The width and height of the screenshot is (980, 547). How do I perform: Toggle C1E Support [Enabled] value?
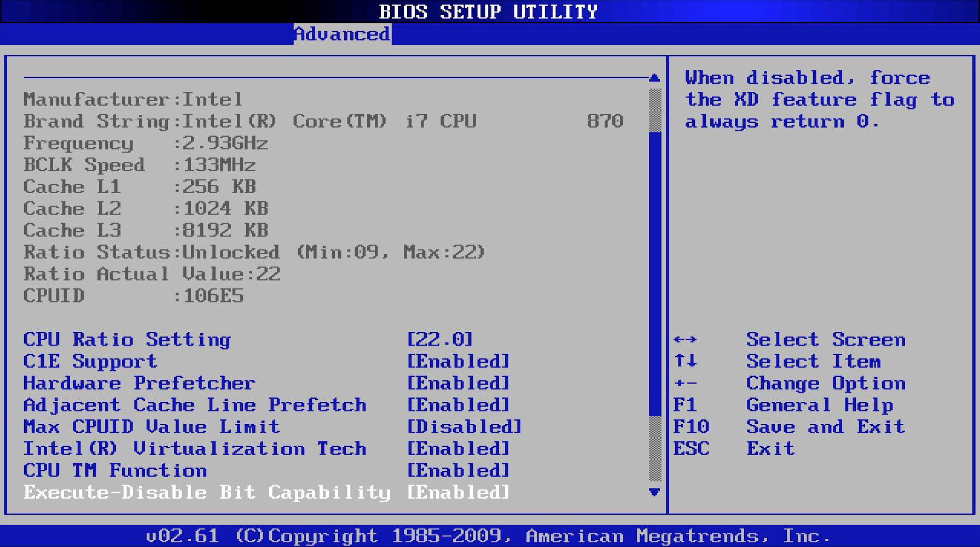click(x=458, y=362)
